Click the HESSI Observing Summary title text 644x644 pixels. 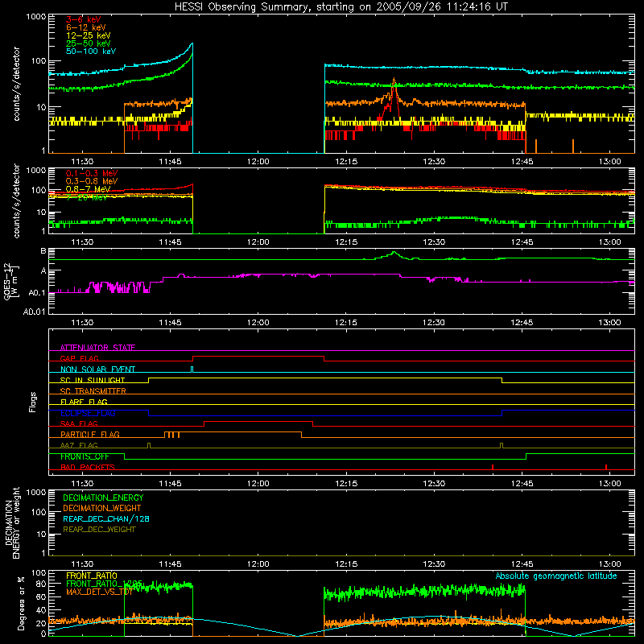point(341,7)
